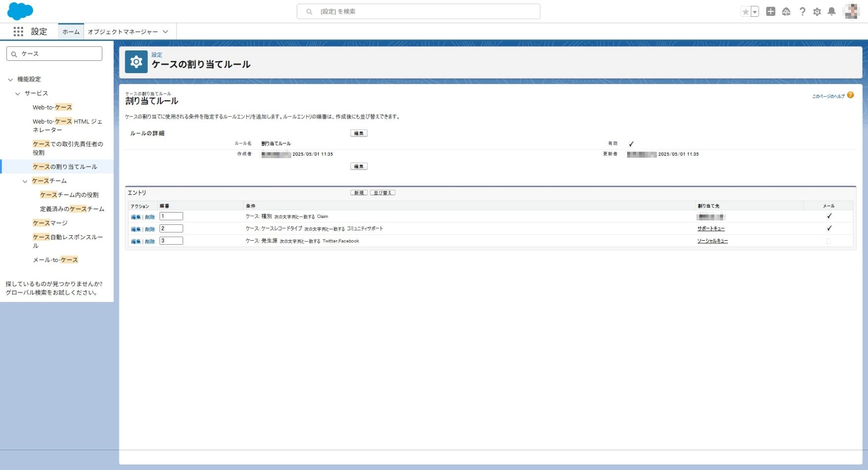Open the App Launcher grid icon
The height and width of the screenshot is (470, 868).
pos(18,32)
